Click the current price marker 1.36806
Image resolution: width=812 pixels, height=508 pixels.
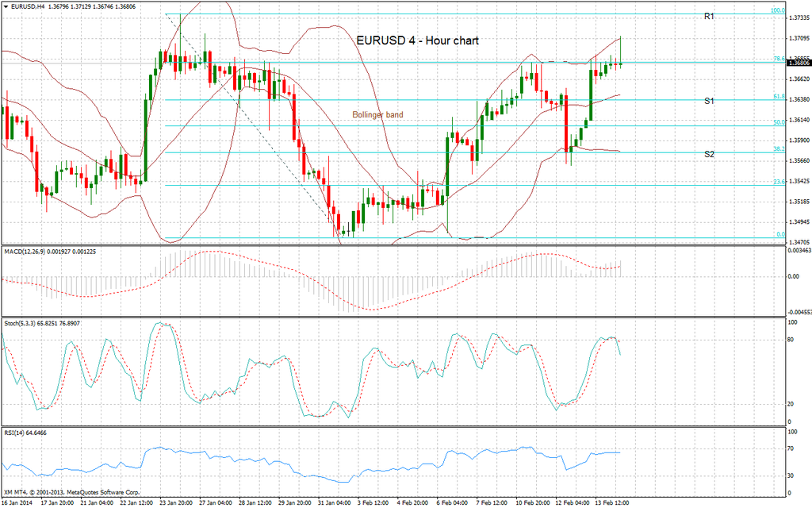795,64
